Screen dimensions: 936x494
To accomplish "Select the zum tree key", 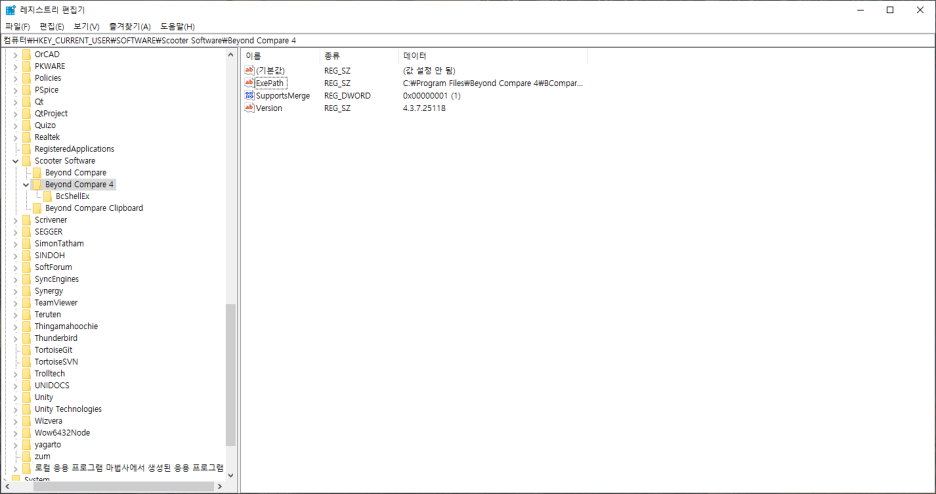I will pyautogui.click(x=42, y=456).
